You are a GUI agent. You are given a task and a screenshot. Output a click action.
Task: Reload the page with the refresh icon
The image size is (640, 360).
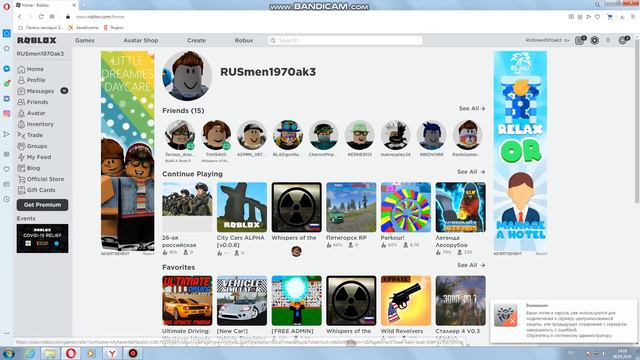[41, 17]
